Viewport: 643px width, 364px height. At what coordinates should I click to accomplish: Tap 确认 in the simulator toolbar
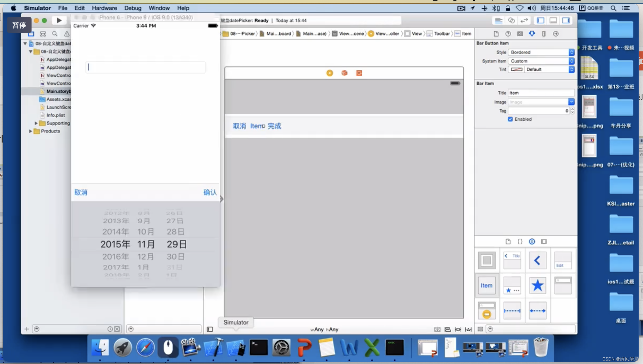(x=210, y=192)
